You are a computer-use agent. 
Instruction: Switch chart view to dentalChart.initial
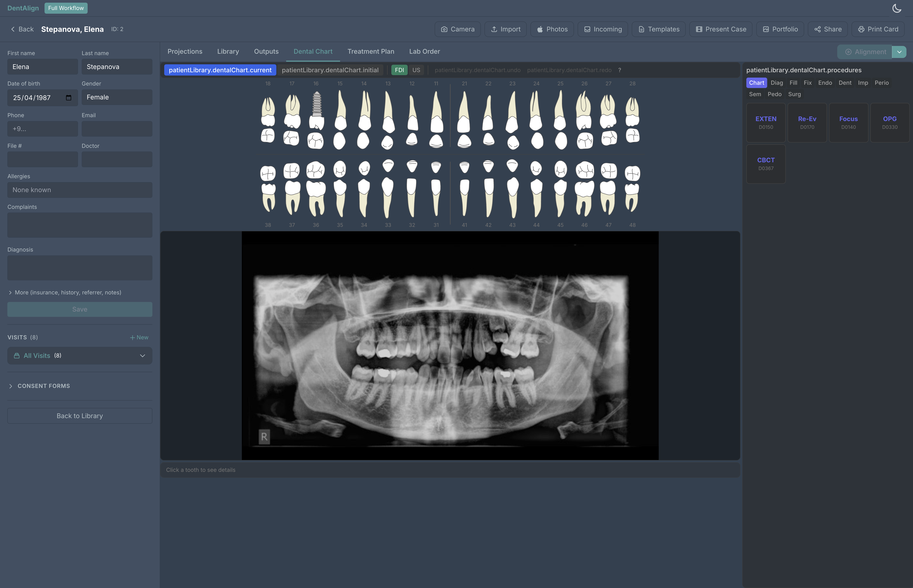(330, 70)
